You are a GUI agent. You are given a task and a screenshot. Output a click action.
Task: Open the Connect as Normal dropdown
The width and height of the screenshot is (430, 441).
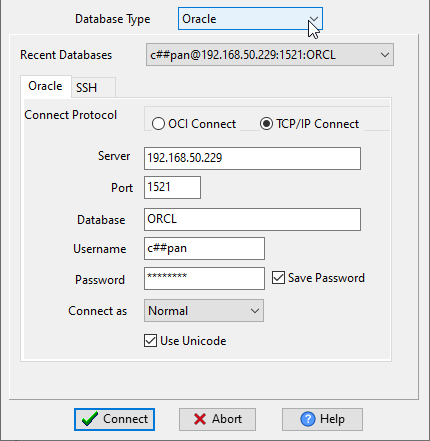(204, 311)
